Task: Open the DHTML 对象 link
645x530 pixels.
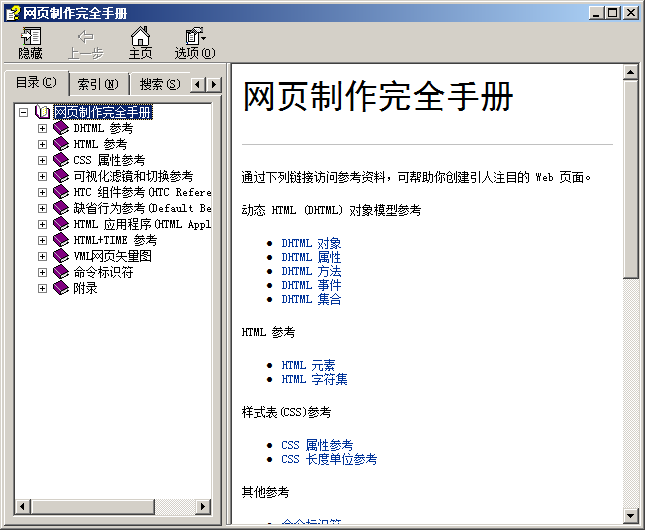Action: tap(311, 243)
